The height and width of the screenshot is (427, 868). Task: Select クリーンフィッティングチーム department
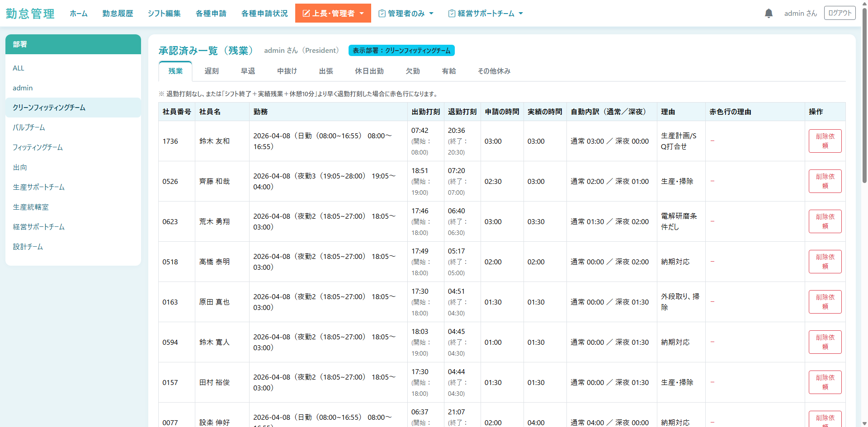(x=73, y=108)
